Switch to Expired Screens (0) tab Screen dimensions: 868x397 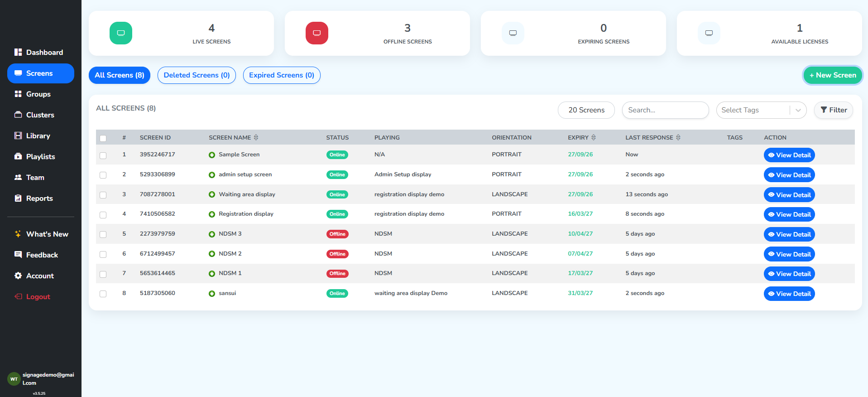[x=282, y=75]
